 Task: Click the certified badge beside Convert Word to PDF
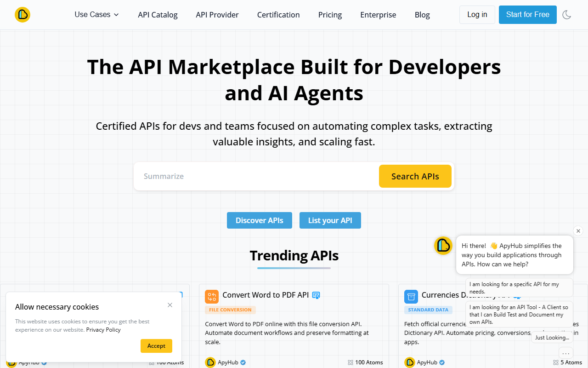coord(316,295)
